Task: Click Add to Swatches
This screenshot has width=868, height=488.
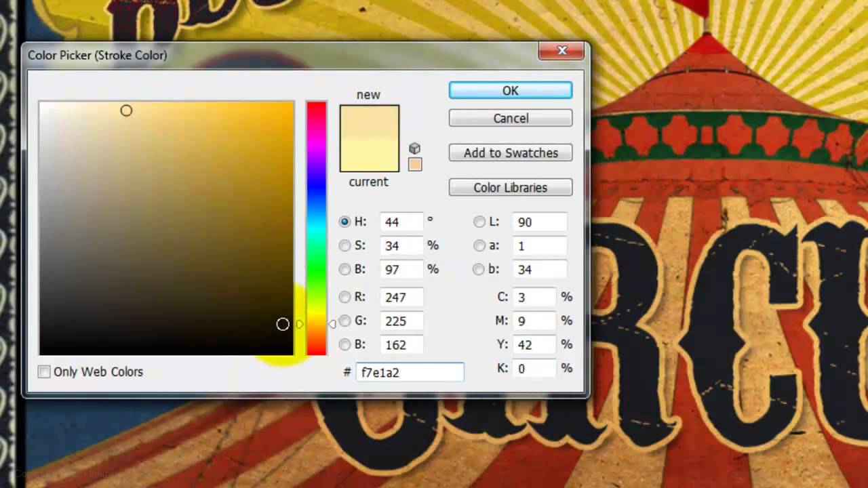Action: [x=510, y=152]
